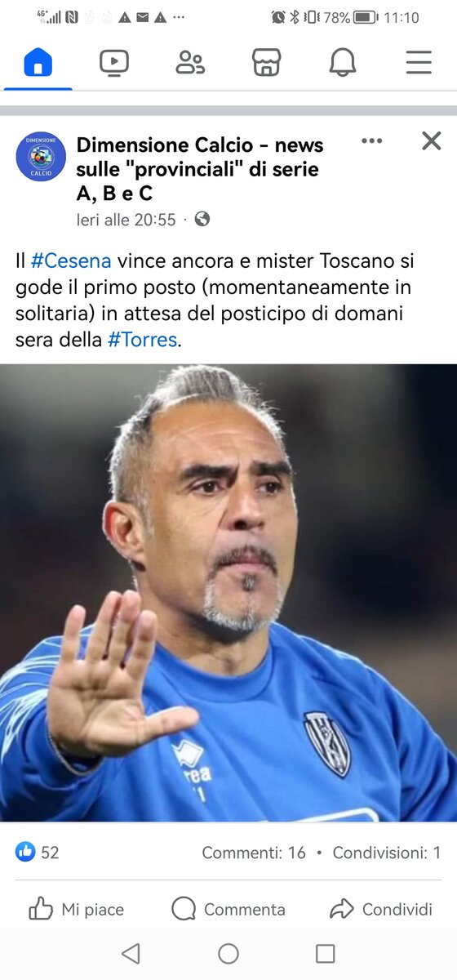Open the Home feed tab
Screen dimensions: 457x980
[38, 62]
